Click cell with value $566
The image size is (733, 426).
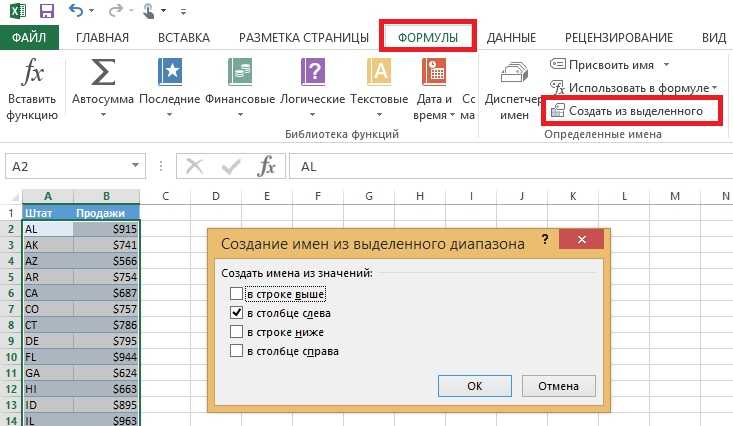pos(107,261)
